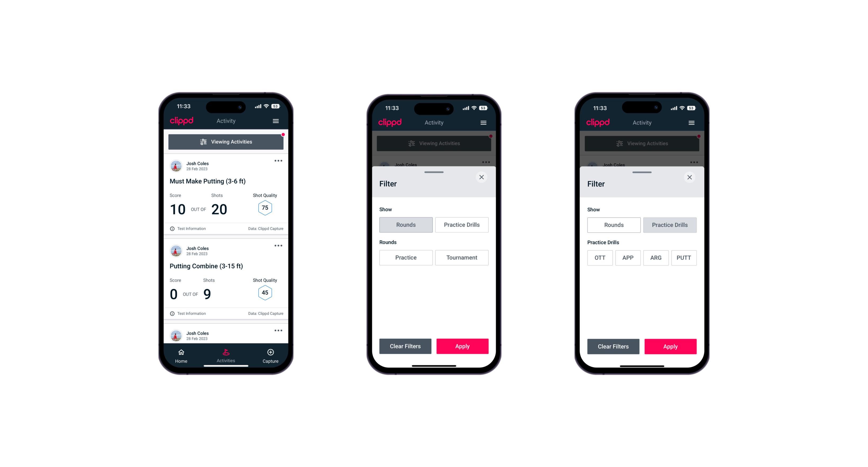Image resolution: width=868 pixels, height=467 pixels.
Task: Expand the Practice Drills APP category
Action: point(628,257)
